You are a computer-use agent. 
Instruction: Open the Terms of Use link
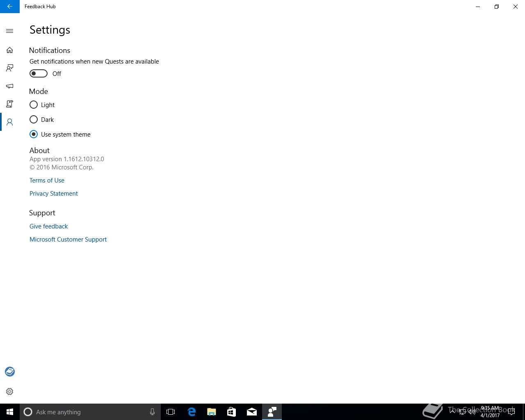pyautogui.click(x=47, y=180)
